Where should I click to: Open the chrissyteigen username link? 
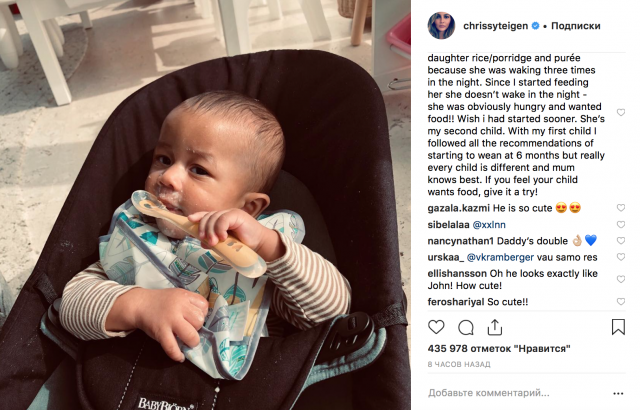tap(496, 26)
